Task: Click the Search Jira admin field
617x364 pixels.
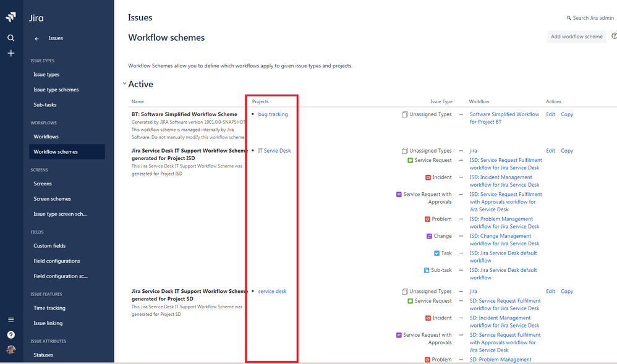Action: pos(590,18)
